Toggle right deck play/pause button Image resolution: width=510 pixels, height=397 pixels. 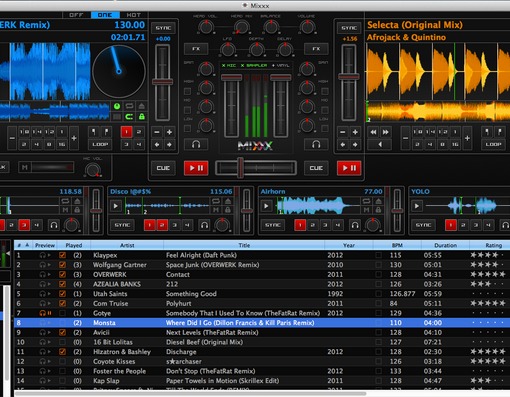tap(349, 168)
